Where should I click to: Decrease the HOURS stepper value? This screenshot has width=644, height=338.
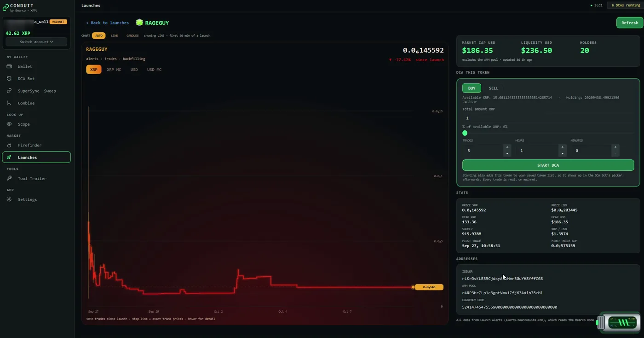[x=562, y=153]
